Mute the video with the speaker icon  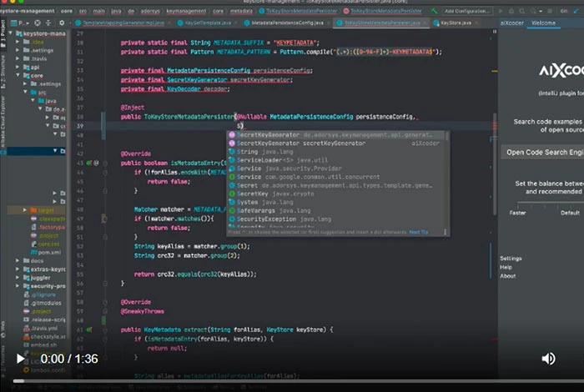(x=548, y=359)
